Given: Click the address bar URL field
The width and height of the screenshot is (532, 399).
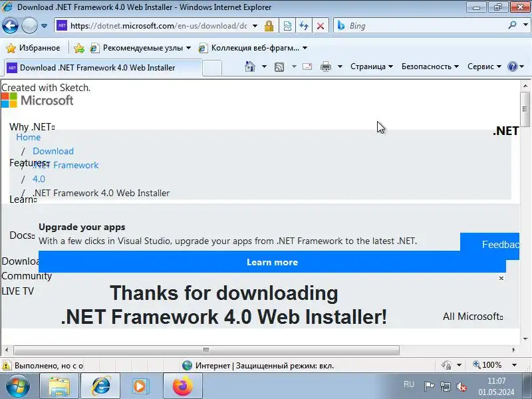Looking at the screenshot, I should tap(158, 26).
